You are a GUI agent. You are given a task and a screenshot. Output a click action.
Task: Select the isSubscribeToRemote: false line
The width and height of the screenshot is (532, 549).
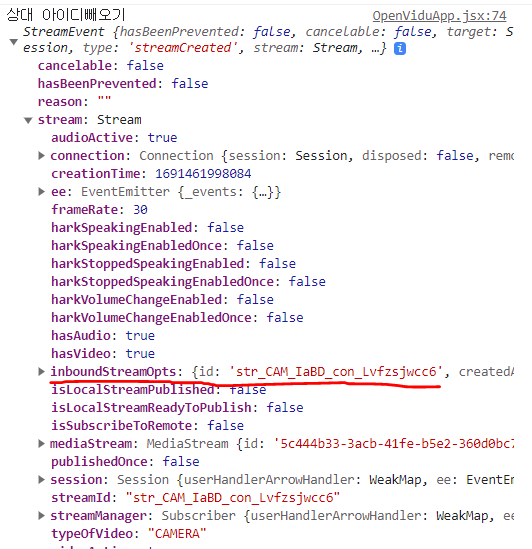(x=147, y=426)
